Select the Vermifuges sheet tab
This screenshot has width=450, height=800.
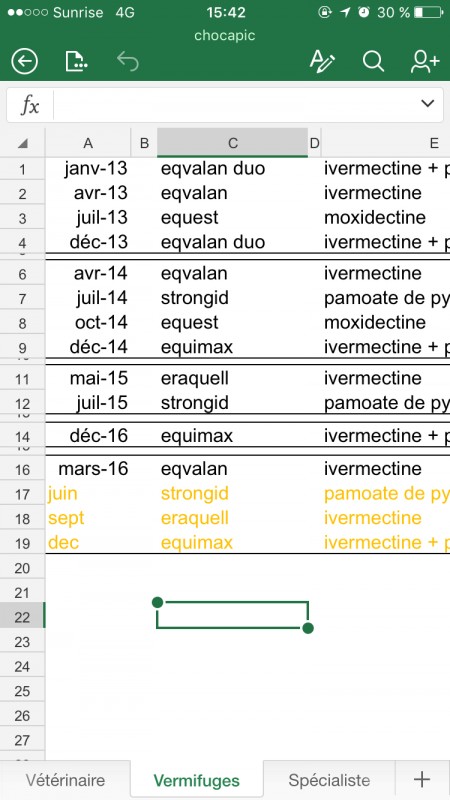tap(196, 780)
